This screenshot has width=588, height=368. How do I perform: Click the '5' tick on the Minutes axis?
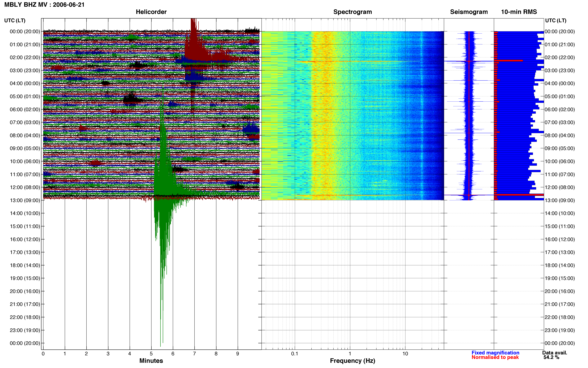click(x=151, y=354)
